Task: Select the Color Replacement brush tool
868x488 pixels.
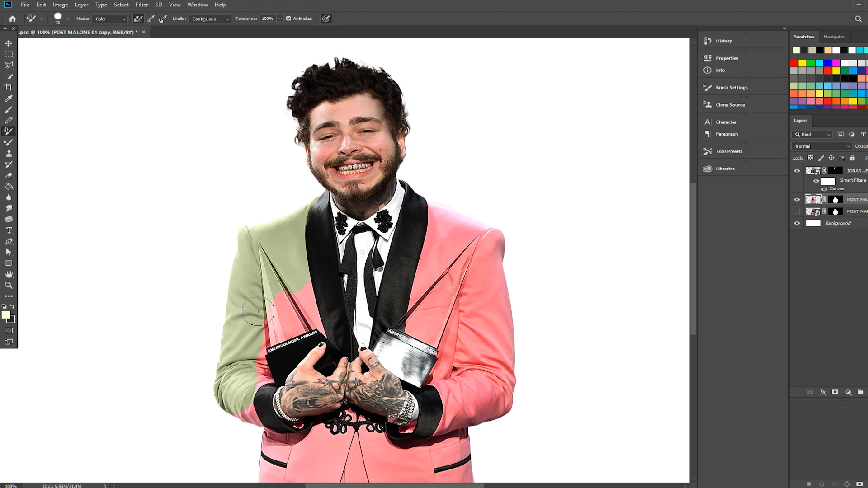Action: (x=8, y=131)
